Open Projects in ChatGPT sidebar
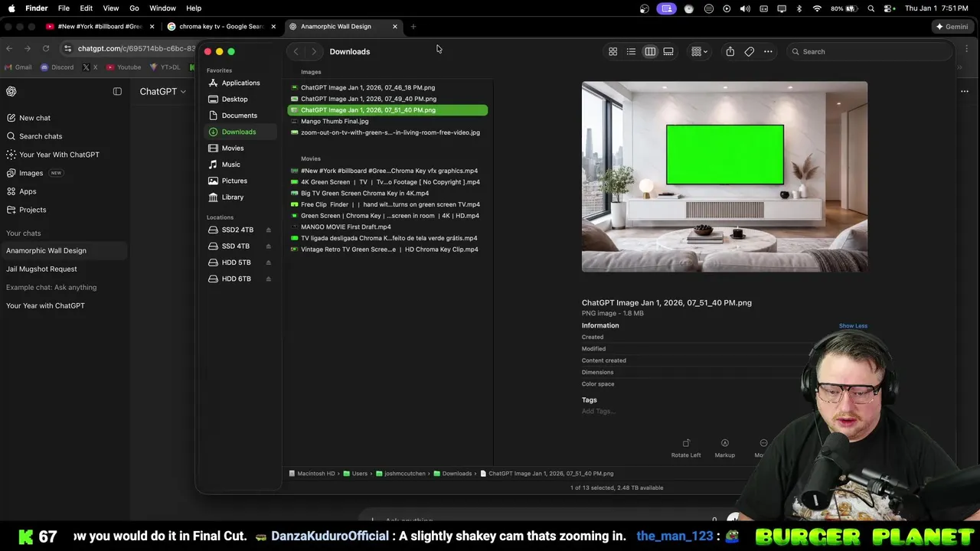Viewport: 980px width, 551px height. pos(64,210)
